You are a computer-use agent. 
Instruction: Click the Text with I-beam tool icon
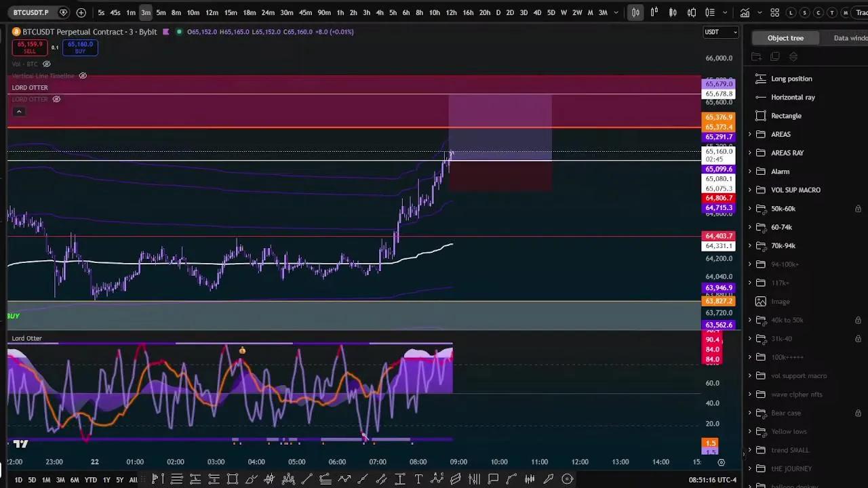coord(400,479)
